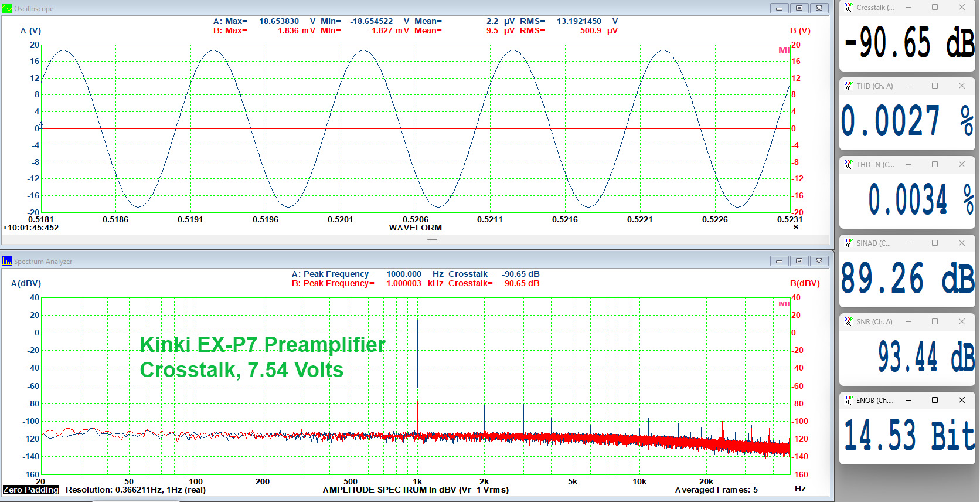Image resolution: width=980 pixels, height=502 pixels.
Task: Click the Averaged Frames: 5 text
Action: (x=716, y=490)
